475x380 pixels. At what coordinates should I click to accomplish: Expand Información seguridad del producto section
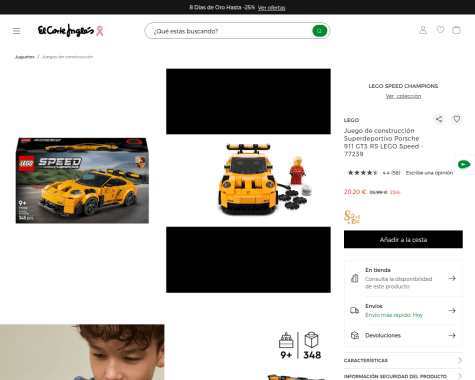(x=403, y=376)
